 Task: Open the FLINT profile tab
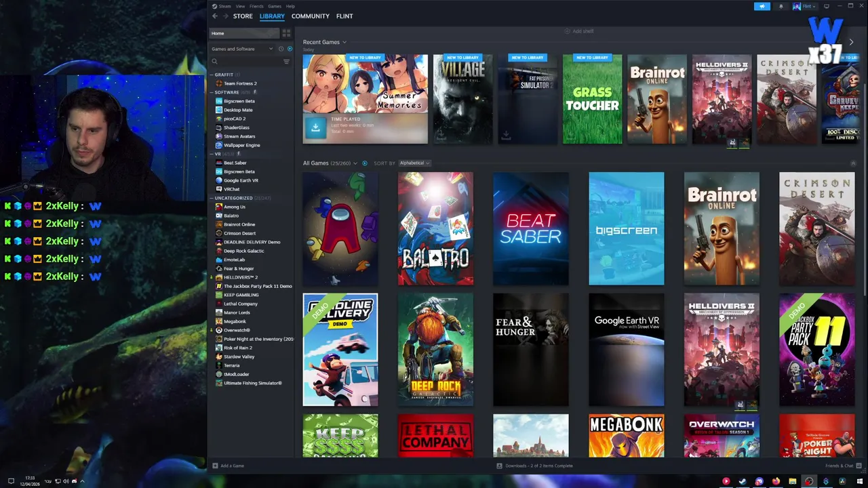344,16
